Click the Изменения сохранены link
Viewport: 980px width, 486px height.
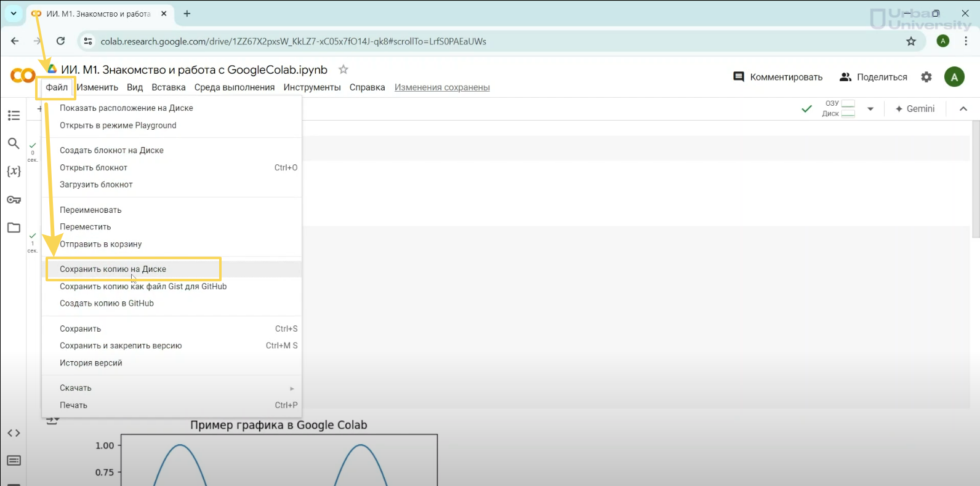[442, 87]
